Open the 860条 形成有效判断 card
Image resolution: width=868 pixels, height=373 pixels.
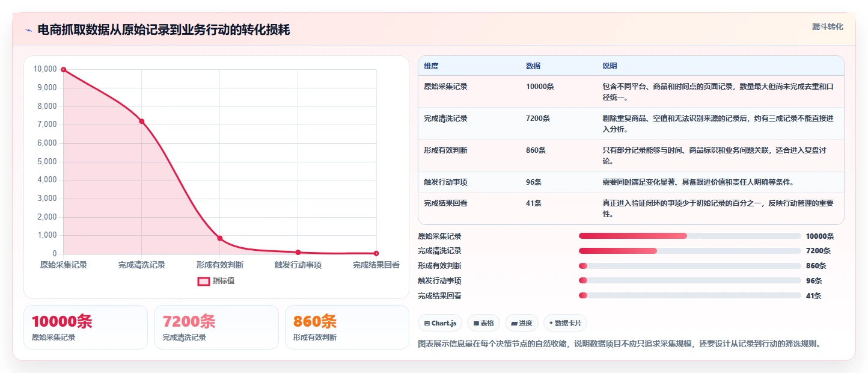[x=347, y=327]
